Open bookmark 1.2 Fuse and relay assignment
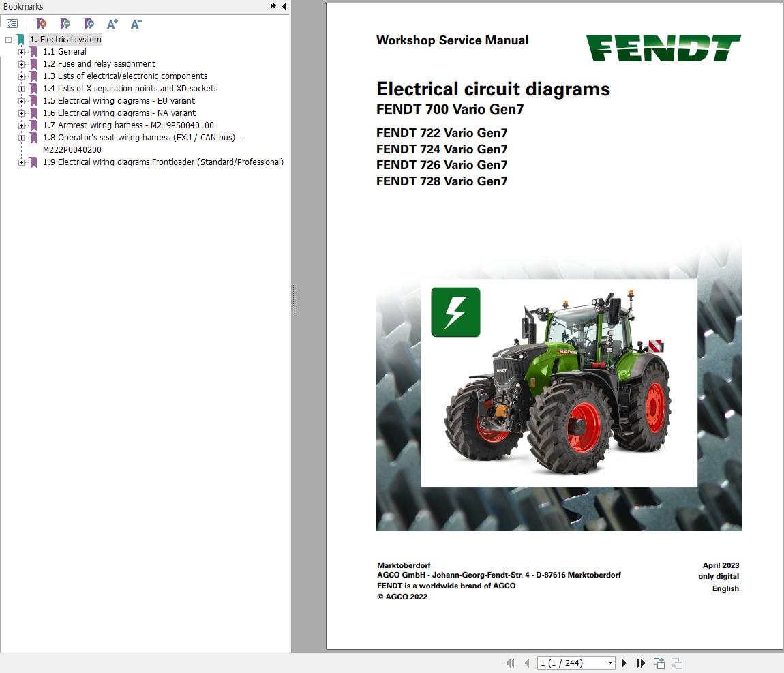784x673 pixels. (99, 64)
